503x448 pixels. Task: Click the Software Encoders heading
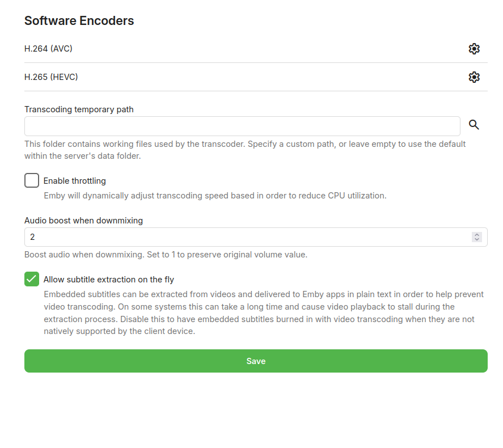79,21
